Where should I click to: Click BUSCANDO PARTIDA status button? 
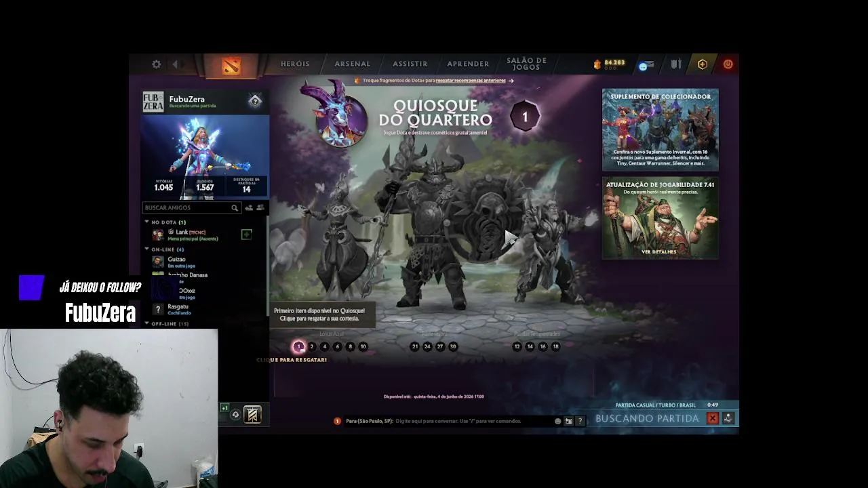(x=647, y=419)
